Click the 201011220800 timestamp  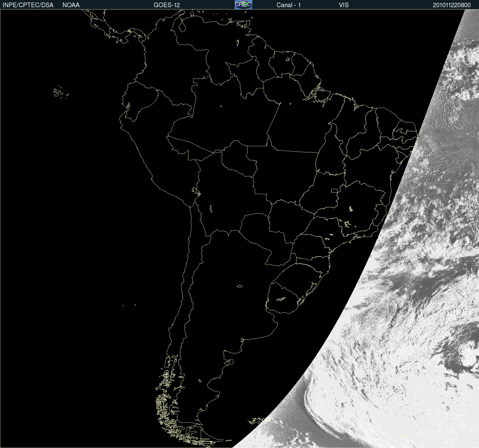pos(452,5)
